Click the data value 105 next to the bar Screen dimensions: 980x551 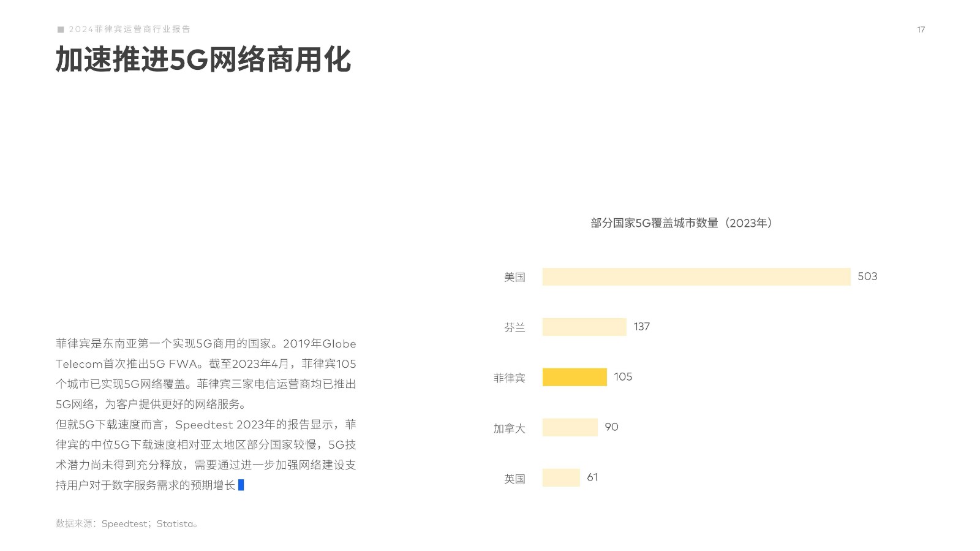pos(623,377)
